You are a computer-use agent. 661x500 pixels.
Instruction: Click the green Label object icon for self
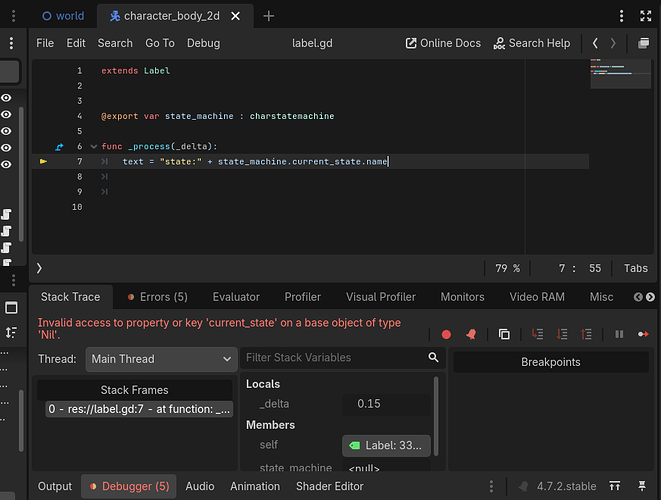point(355,446)
